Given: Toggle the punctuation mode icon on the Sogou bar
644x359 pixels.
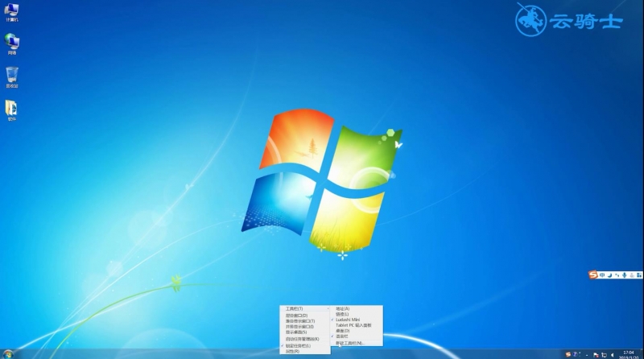Looking at the screenshot, I should [x=617, y=275].
